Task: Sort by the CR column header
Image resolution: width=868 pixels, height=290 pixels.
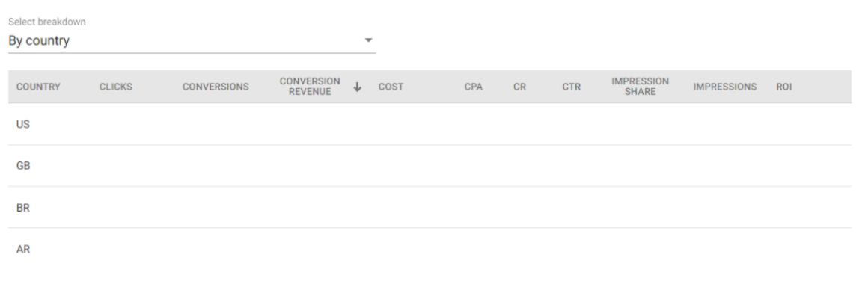Action: pos(519,87)
